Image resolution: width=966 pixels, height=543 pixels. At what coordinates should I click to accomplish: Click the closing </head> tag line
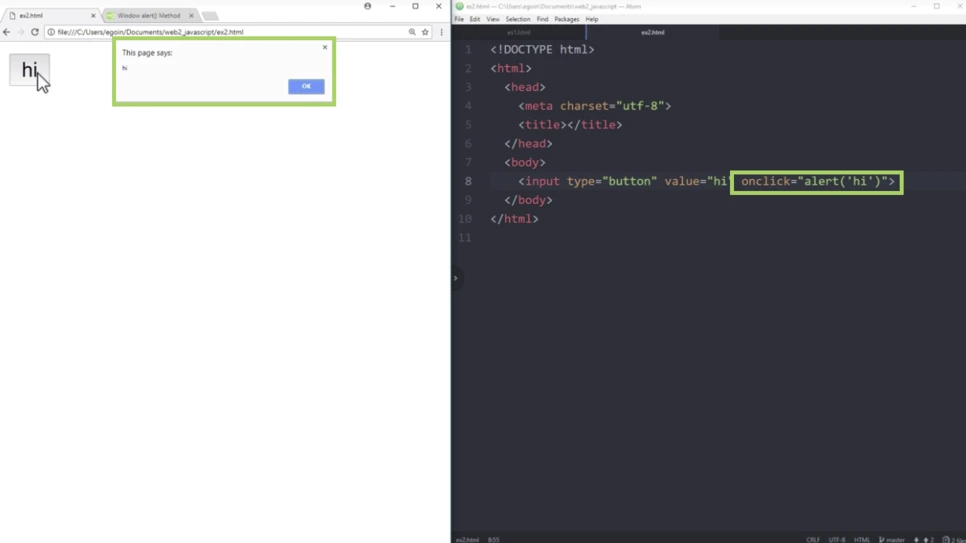(x=528, y=144)
